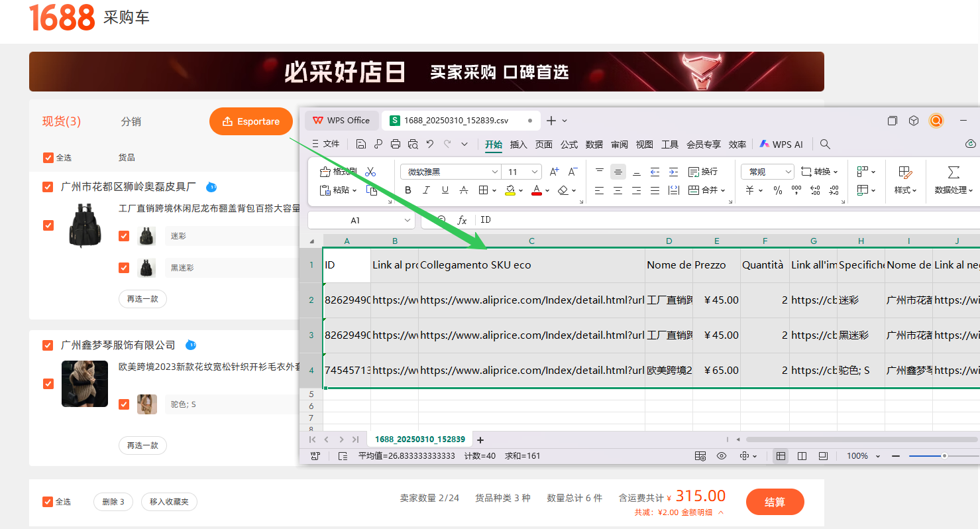This screenshot has height=529, width=980.
Task: Undo the last action in WPS
Action: (x=430, y=144)
